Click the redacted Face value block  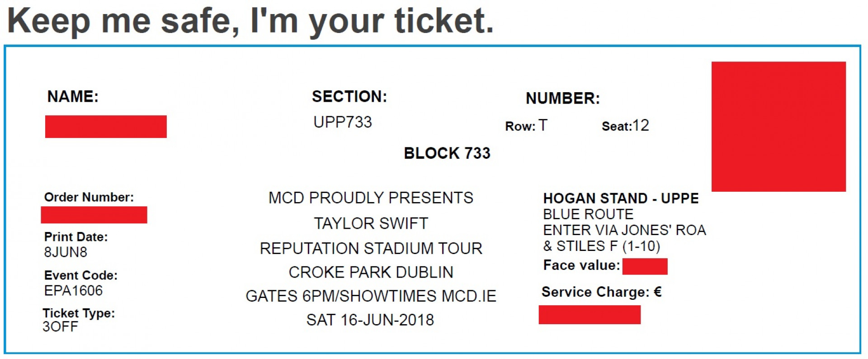[645, 266]
